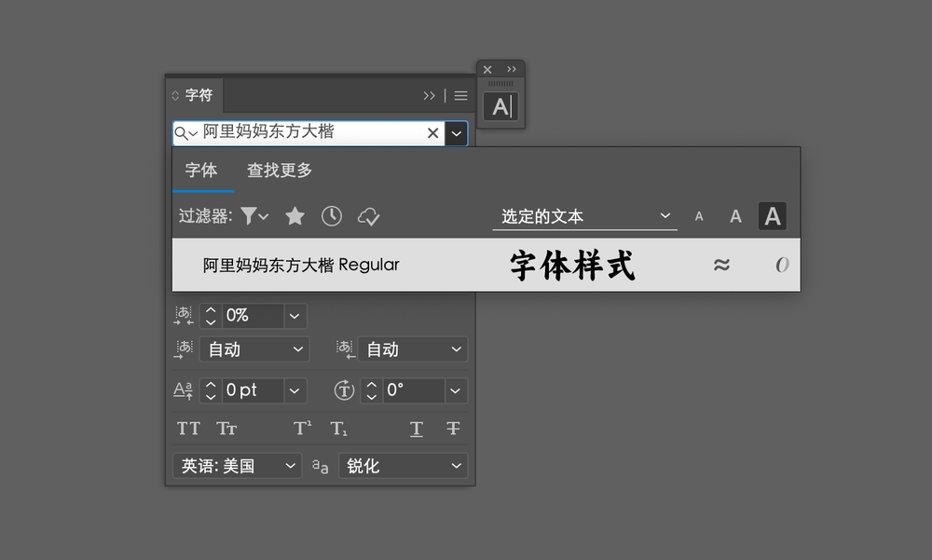
Task: Set large font preview size A
Action: [772, 216]
